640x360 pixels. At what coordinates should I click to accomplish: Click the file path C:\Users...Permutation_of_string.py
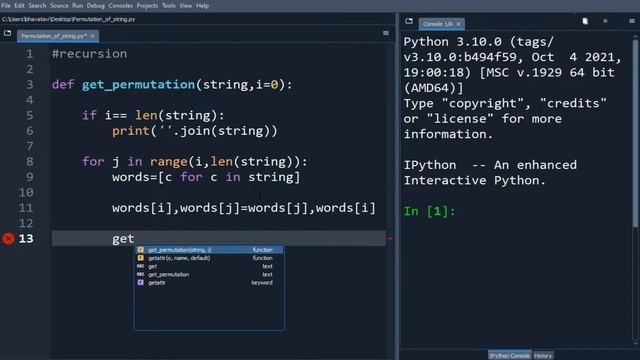[x=68, y=19]
